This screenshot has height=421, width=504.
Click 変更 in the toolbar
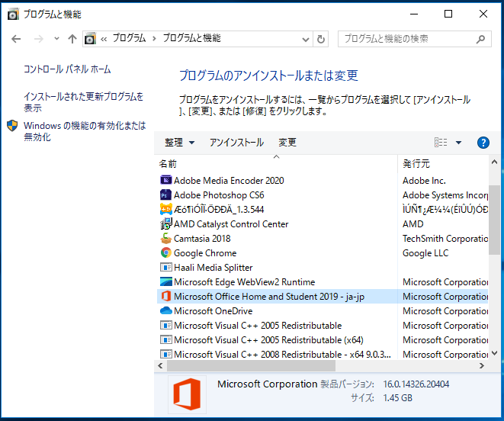coord(287,142)
